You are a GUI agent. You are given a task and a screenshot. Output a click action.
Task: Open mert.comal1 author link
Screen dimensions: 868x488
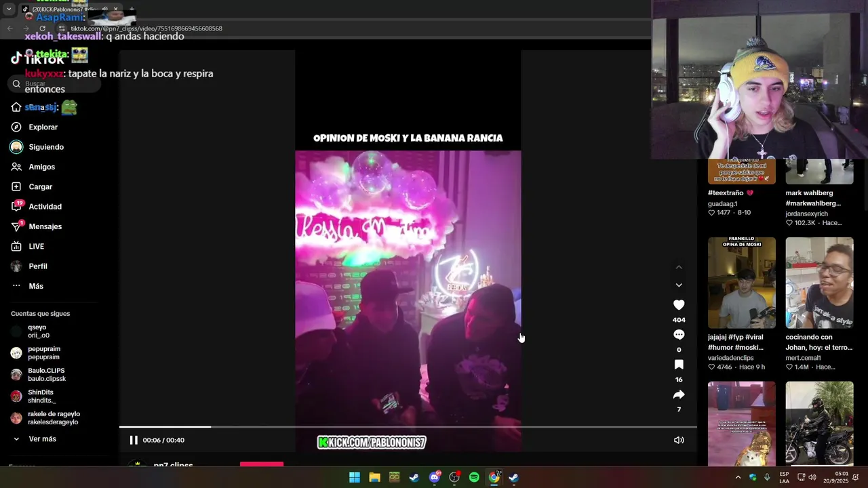click(x=803, y=358)
